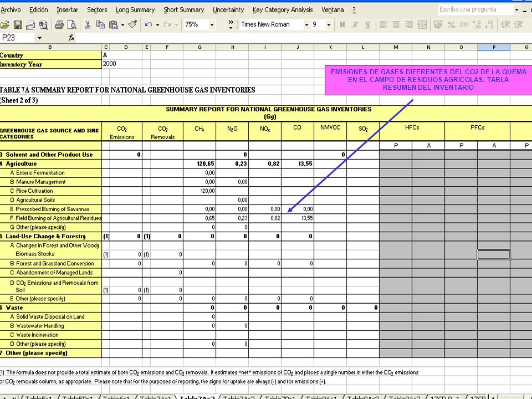Open Print Preview from the toolbar

(71, 24)
